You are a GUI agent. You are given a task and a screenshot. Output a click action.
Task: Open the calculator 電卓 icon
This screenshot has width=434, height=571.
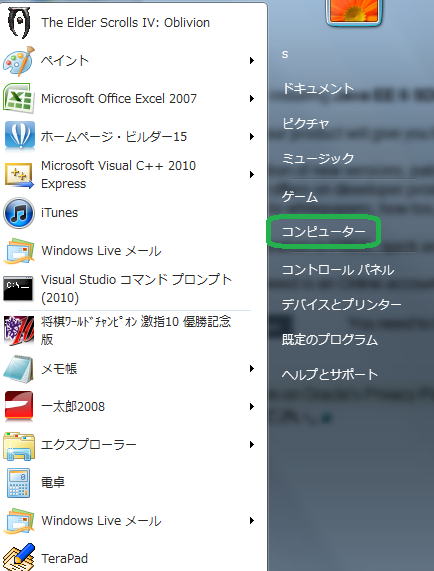tap(19, 483)
